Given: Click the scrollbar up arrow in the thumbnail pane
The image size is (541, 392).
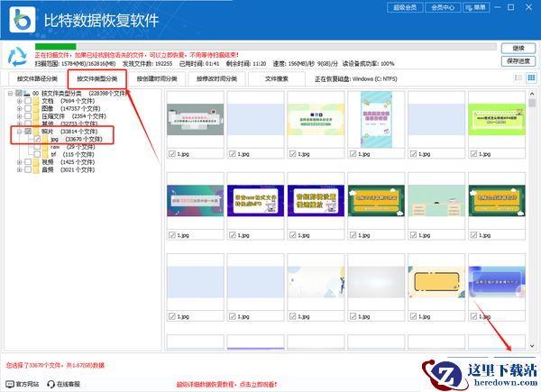Looking at the screenshot, I should click(532, 94).
